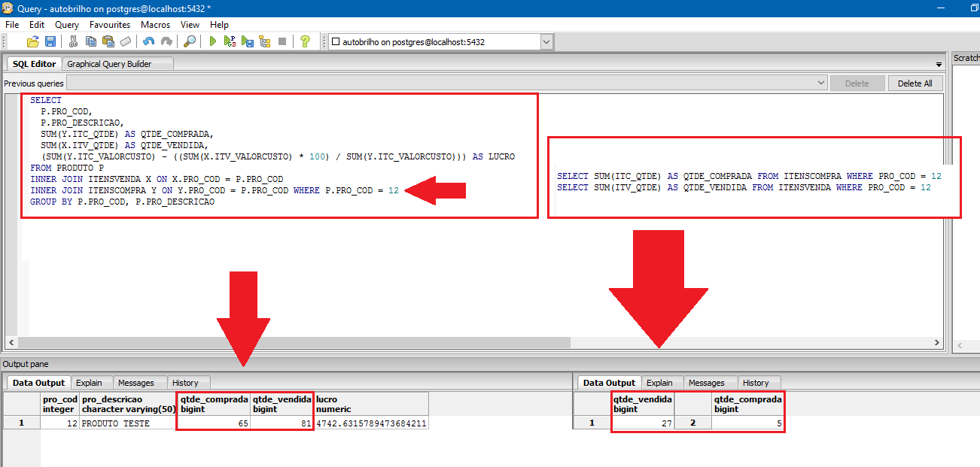Select row 1 header in left result grid

(22, 423)
